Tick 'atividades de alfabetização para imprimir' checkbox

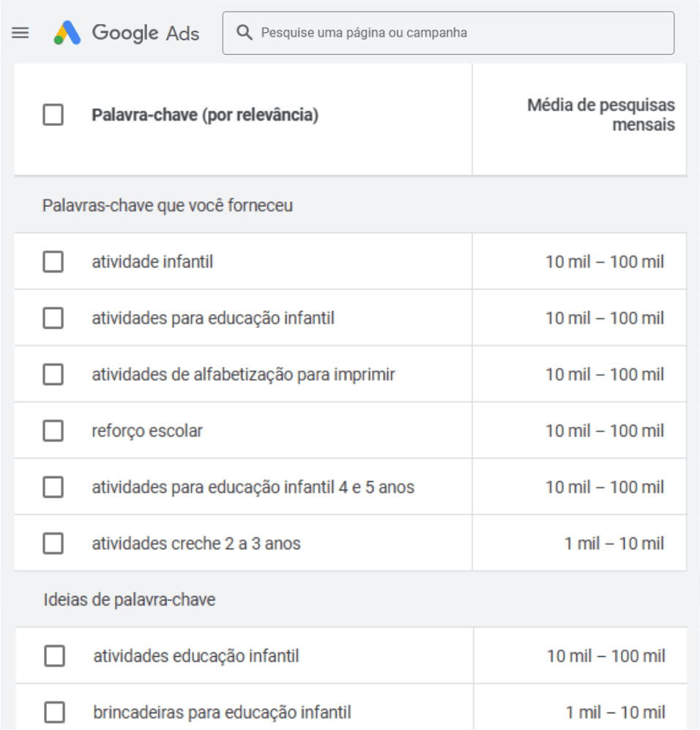click(53, 374)
